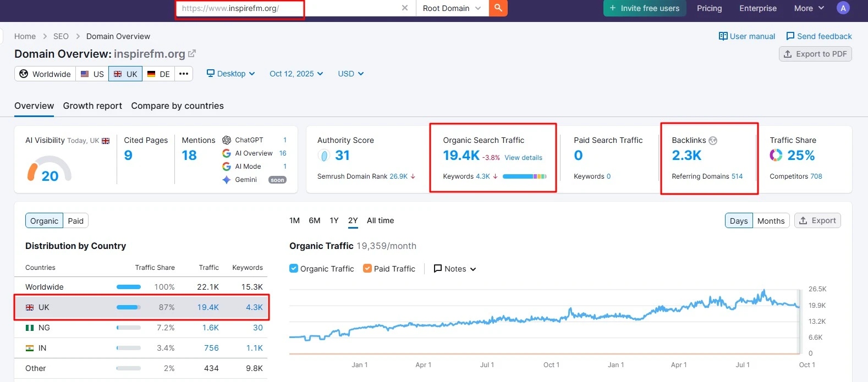The image size is (868, 382).
Task: Click the plus icon on Invite free users
Action: tap(612, 8)
